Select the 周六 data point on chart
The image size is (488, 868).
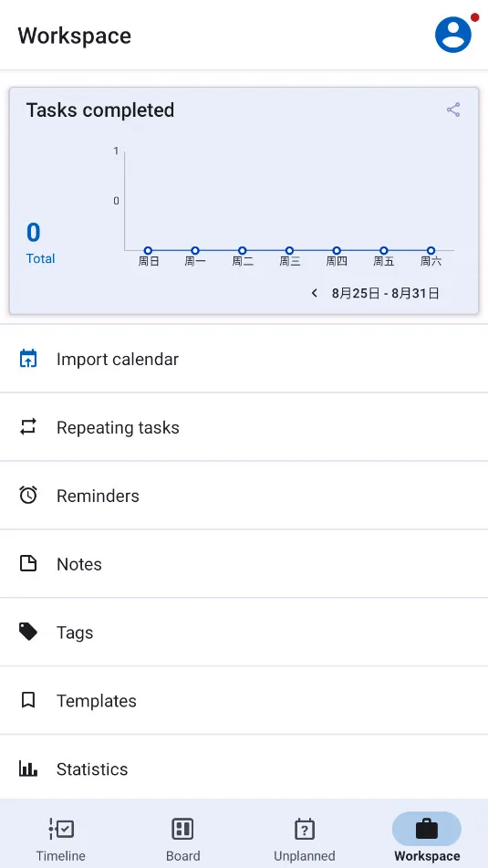click(x=431, y=251)
